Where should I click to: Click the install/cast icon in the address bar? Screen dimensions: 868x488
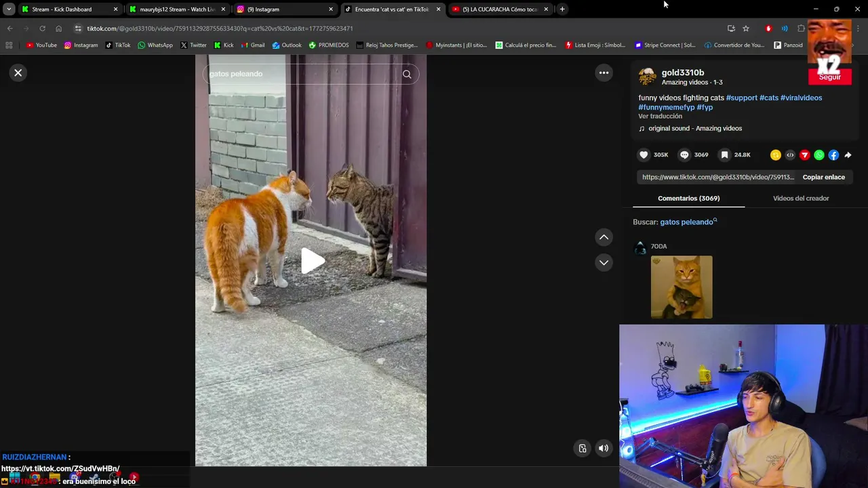pos(731,28)
